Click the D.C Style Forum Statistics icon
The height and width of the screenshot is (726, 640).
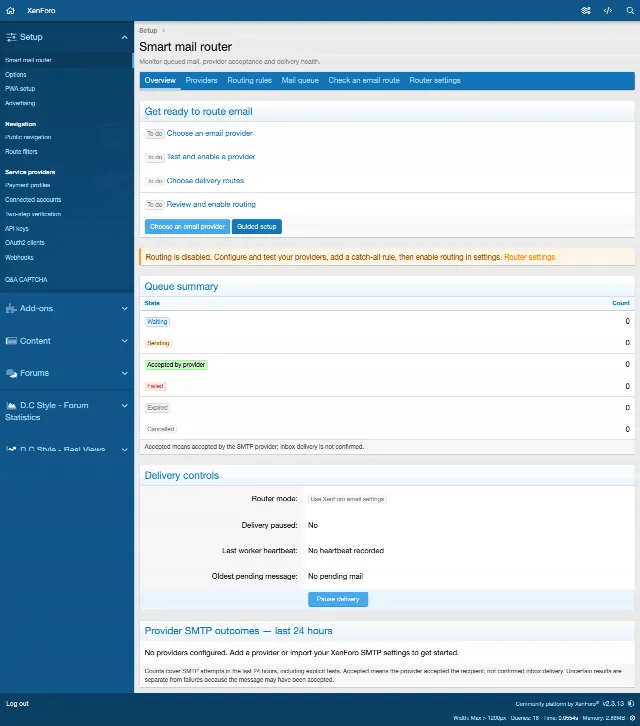pyautogui.click(x=11, y=406)
